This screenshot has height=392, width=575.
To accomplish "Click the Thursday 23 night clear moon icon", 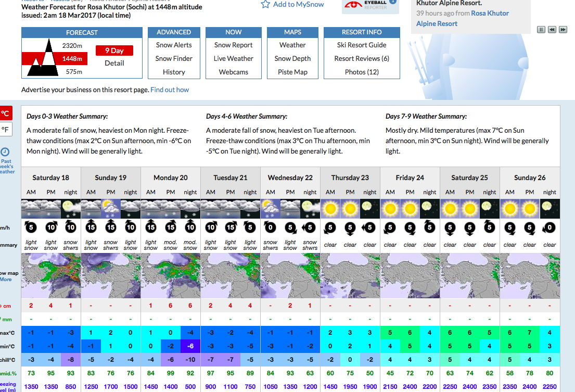I will pyautogui.click(x=370, y=209).
